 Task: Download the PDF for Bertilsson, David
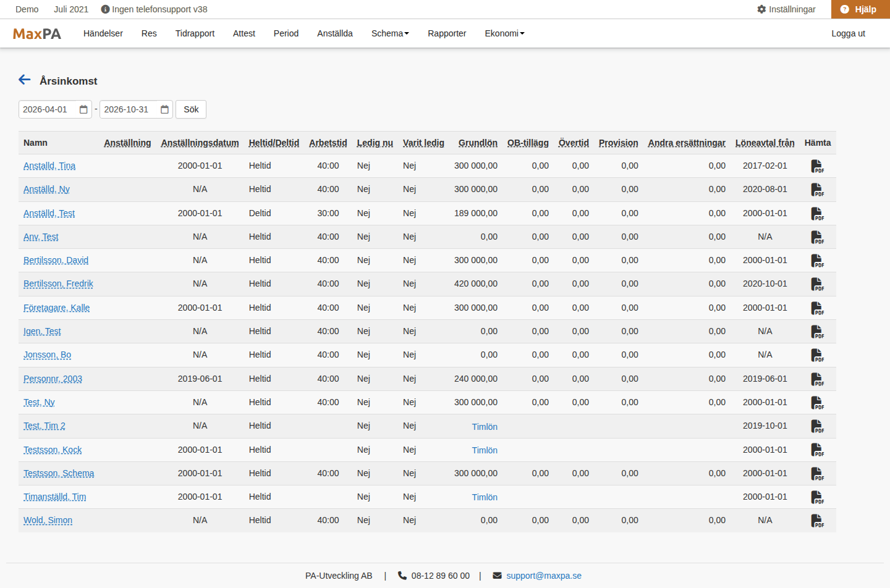(817, 261)
